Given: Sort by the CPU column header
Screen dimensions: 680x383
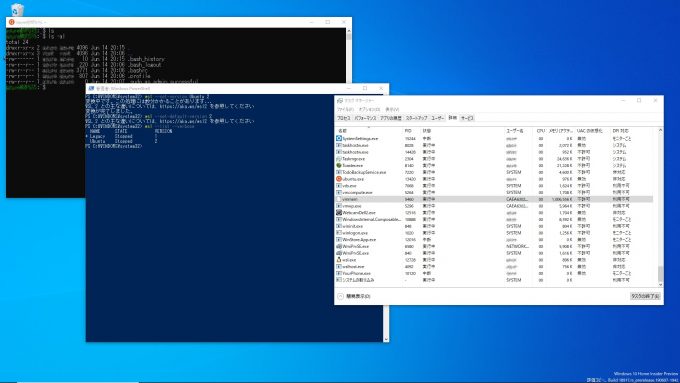Looking at the screenshot, I should (540, 131).
